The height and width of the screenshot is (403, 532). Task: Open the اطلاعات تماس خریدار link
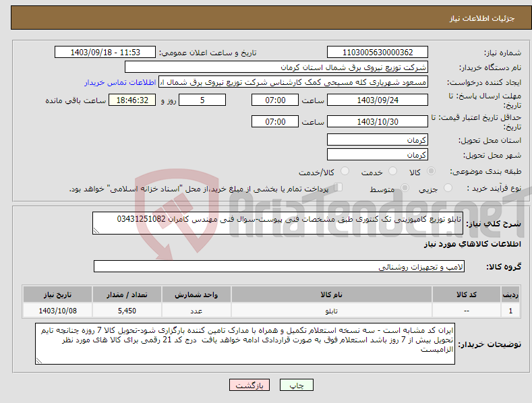point(120,82)
